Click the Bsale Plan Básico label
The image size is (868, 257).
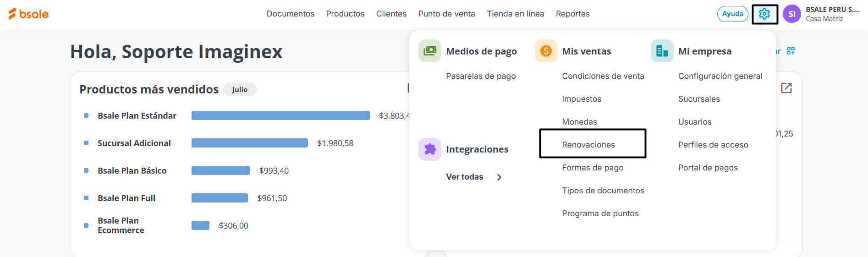pos(132,170)
